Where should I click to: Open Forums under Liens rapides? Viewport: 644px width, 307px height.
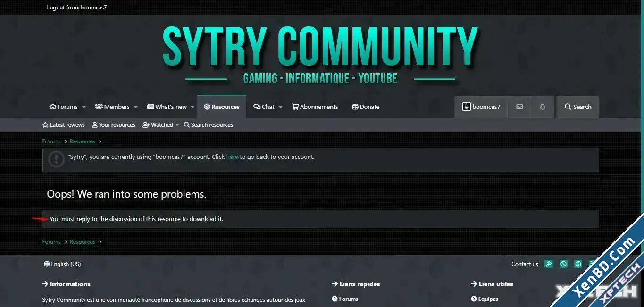(x=345, y=299)
